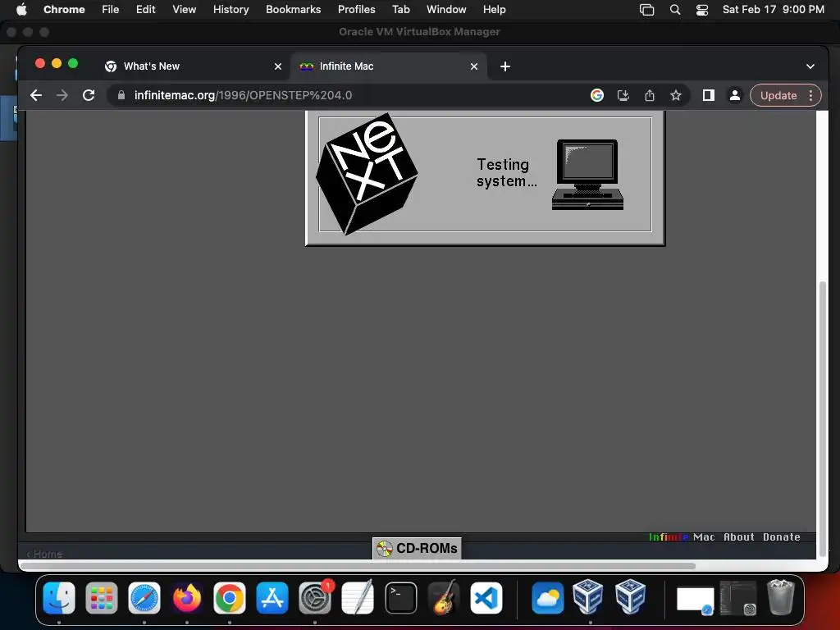Open the three-dot Chrome menu
Viewport: 840px width, 630px height.
point(811,95)
